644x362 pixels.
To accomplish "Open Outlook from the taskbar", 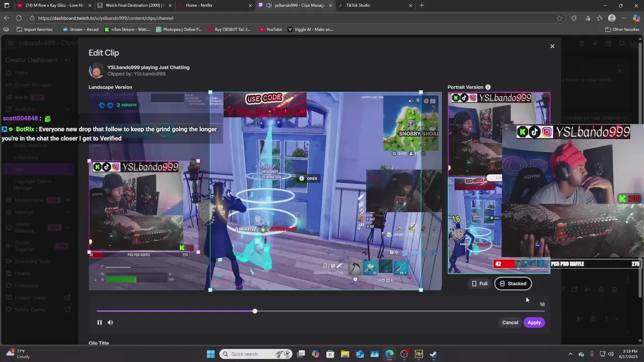I will click(x=360, y=354).
